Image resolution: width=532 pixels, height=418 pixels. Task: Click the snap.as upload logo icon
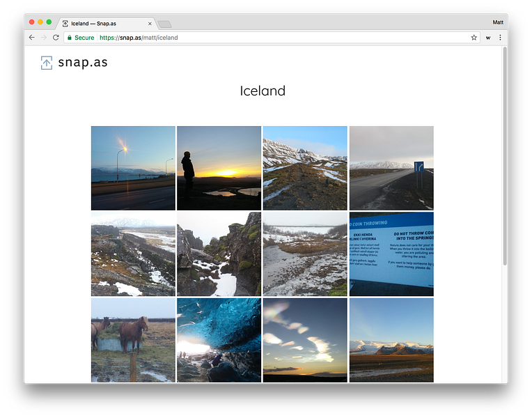(47, 63)
